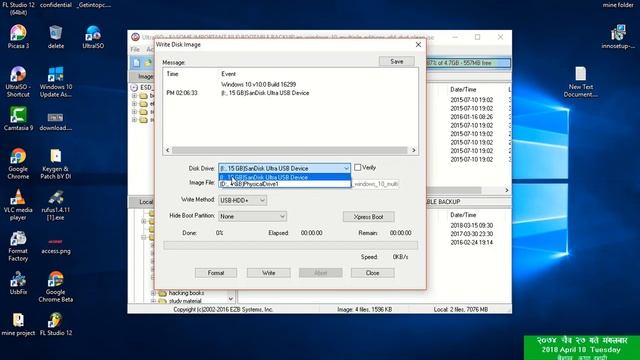The height and width of the screenshot is (360, 640).
Task: Tick the Verify checkbox
Action: click(x=358, y=167)
